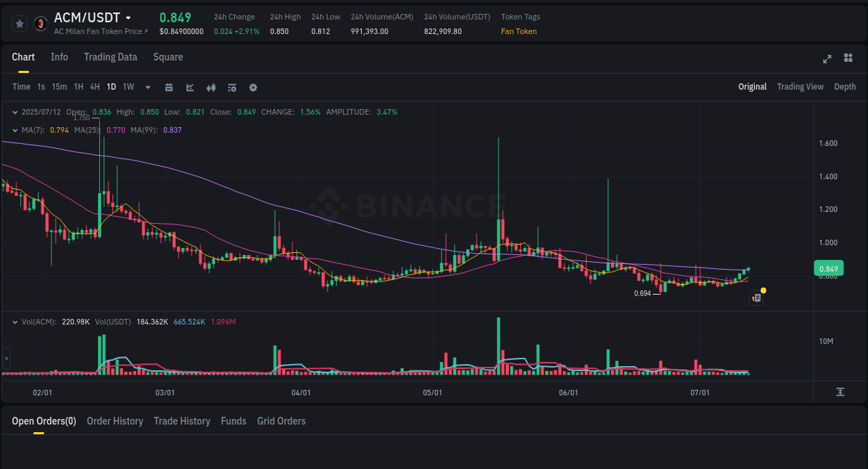
Task: Select the time range calendar icon
Action: pyautogui.click(x=169, y=87)
